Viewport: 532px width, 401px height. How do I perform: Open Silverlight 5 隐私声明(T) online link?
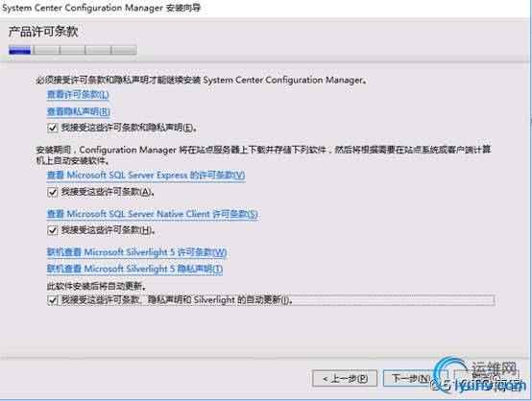pyautogui.click(x=134, y=270)
